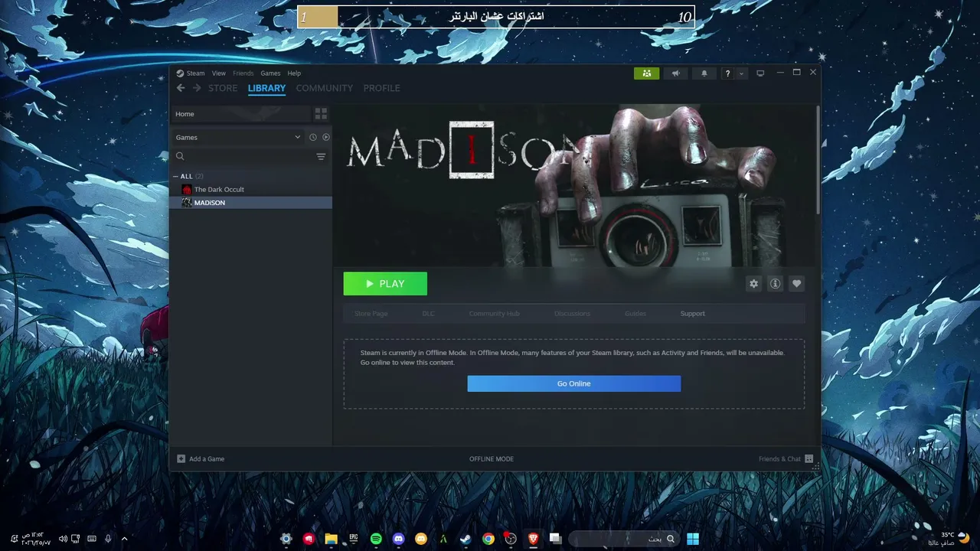
Task: Go forward with the right arrow
Action: pos(197,88)
